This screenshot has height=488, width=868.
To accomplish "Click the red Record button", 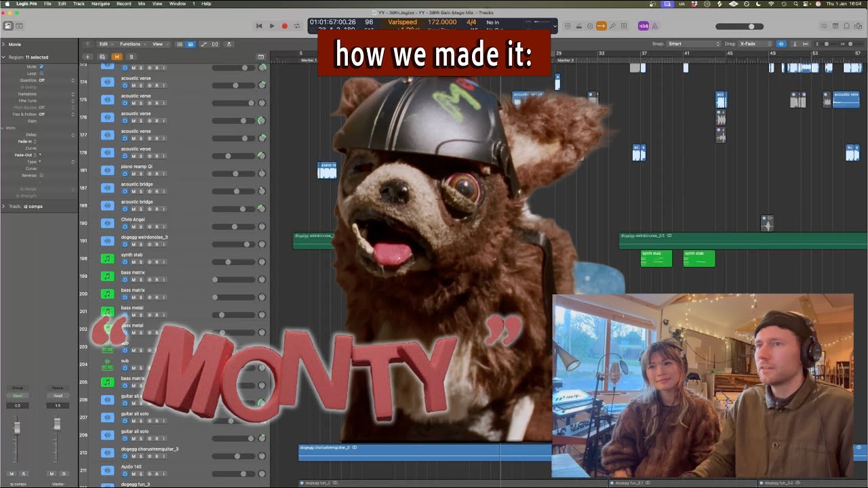I will pos(284,26).
